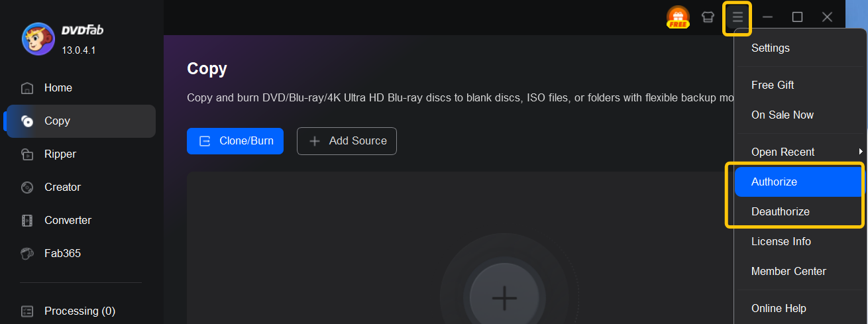
Task: Click Deauthorize menu entry
Action: tap(780, 211)
